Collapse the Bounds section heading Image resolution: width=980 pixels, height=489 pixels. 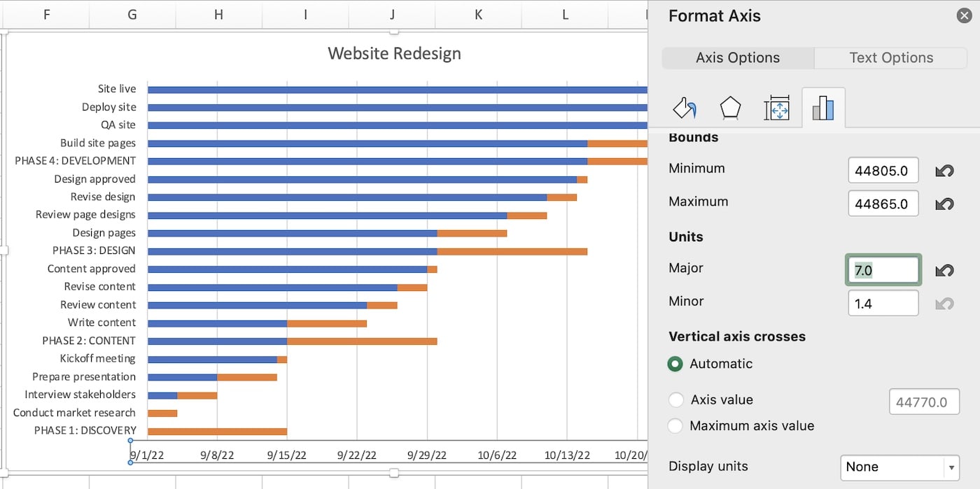click(693, 137)
